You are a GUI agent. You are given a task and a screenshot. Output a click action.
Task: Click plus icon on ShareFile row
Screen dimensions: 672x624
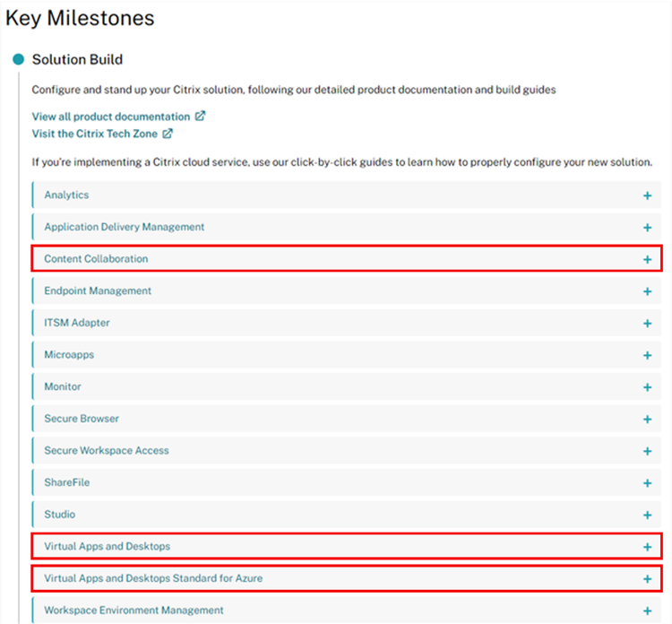[647, 483]
